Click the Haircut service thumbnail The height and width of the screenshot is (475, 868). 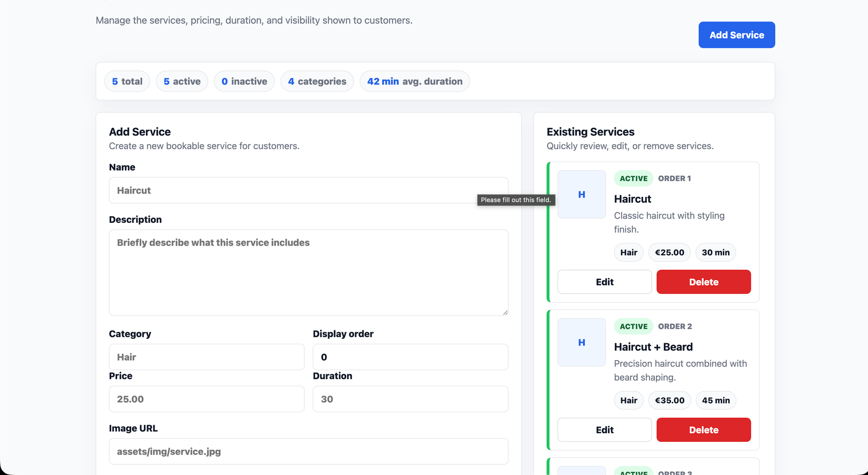582,194
